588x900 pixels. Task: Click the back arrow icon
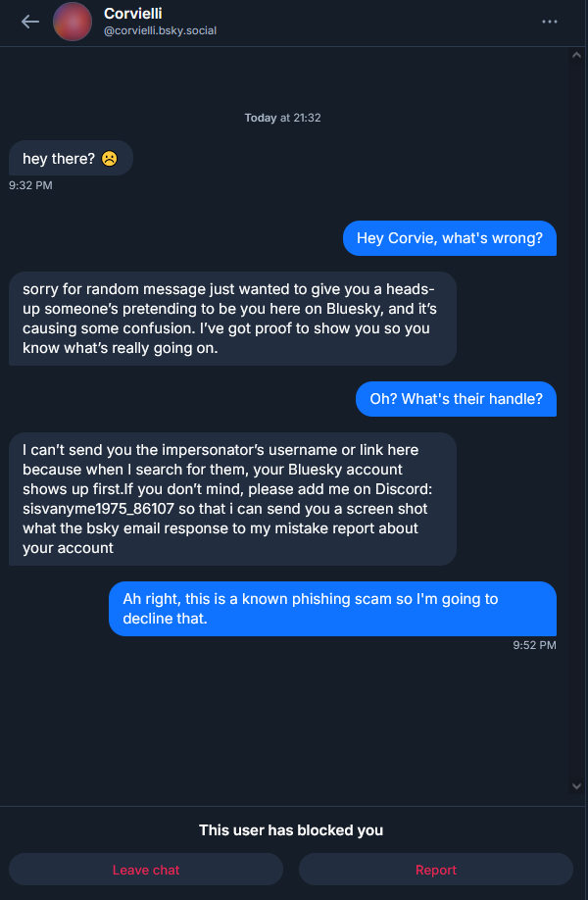coord(29,22)
